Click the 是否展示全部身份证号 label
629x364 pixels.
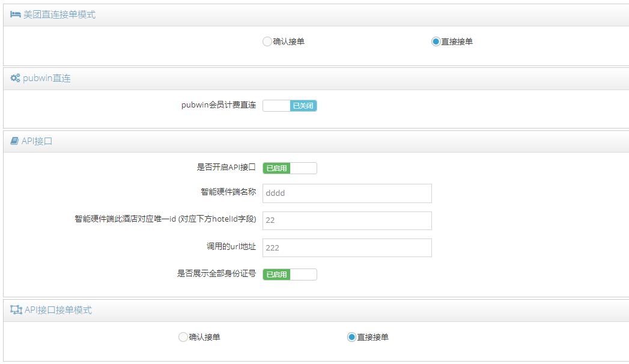[217, 273]
